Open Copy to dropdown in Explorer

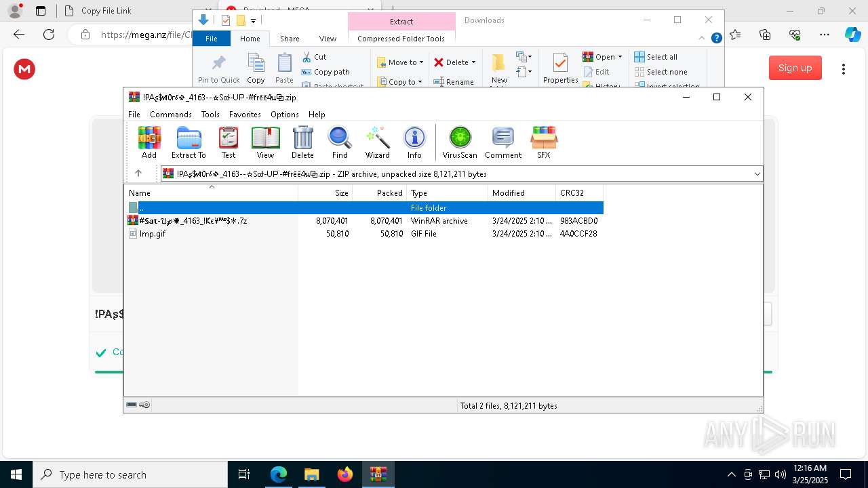click(x=400, y=81)
